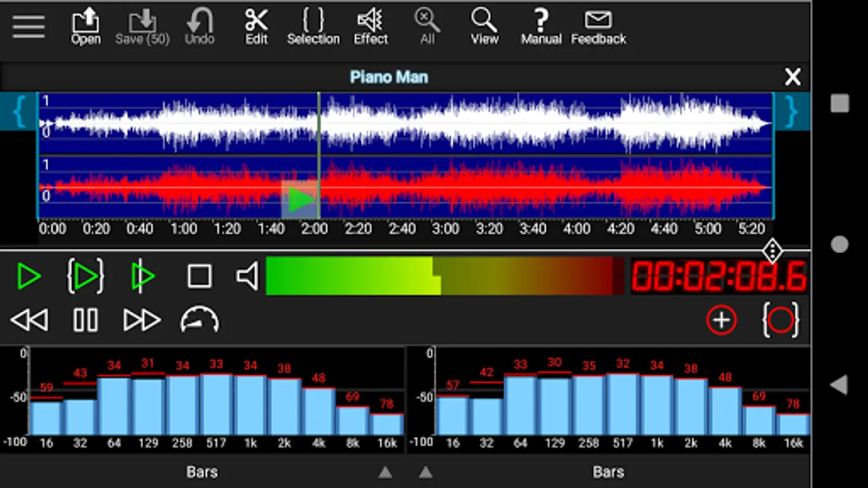Close the Piano Man track
Viewport: 868px width, 488px height.
793,77
